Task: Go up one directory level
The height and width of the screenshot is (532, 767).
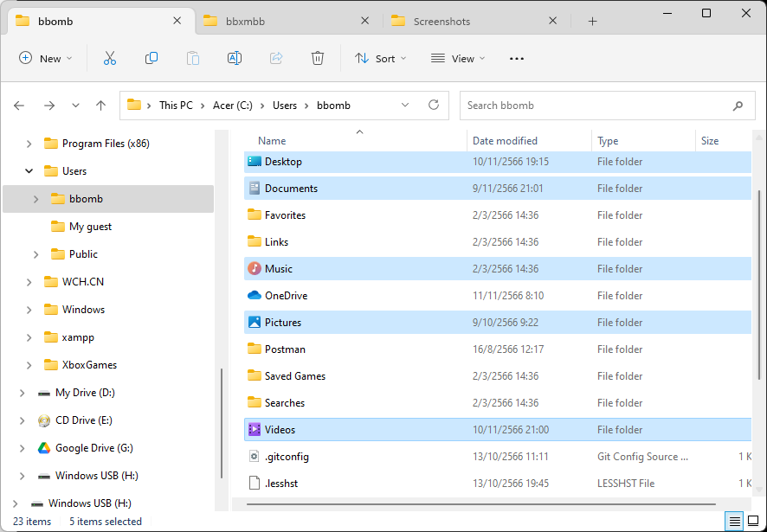Action: (x=100, y=106)
